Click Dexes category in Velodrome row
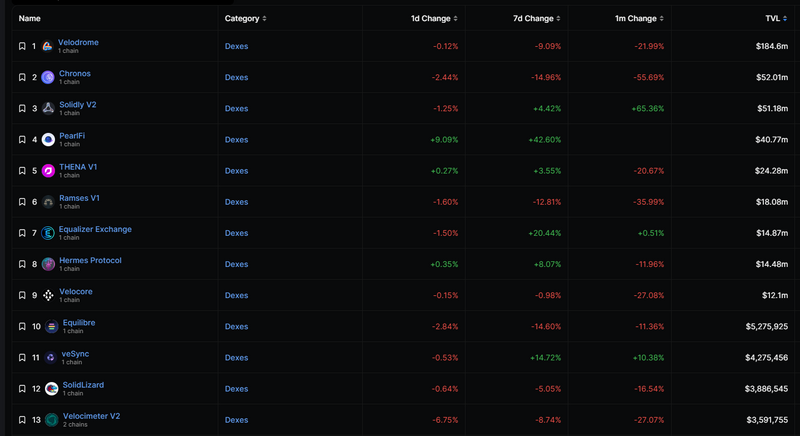Viewport: 800px width, 436px height. (236, 46)
